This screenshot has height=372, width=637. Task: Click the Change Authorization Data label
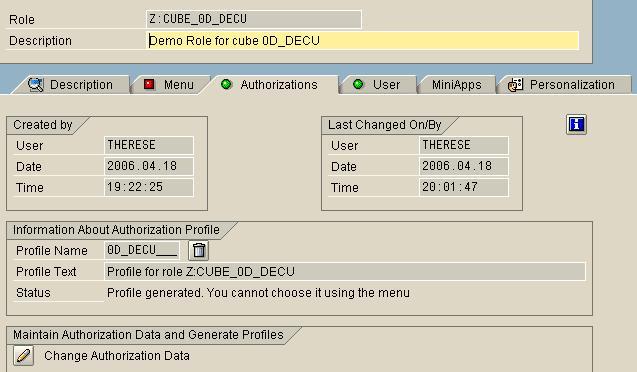tap(117, 356)
